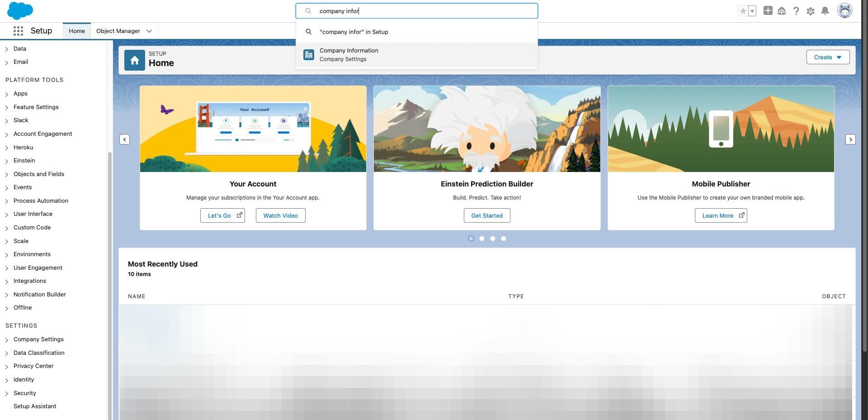Open the Object Manager tab chevron
Viewport: 868px width, 420px height.
click(149, 31)
